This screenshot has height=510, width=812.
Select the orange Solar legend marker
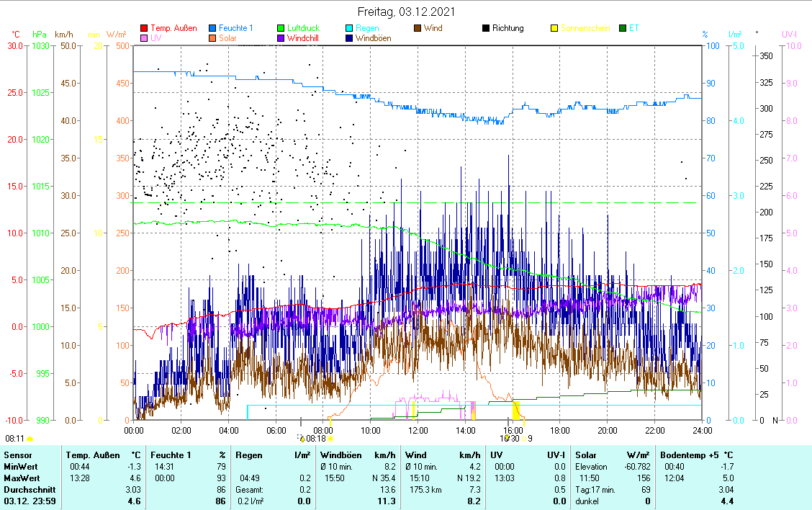click(x=212, y=38)
